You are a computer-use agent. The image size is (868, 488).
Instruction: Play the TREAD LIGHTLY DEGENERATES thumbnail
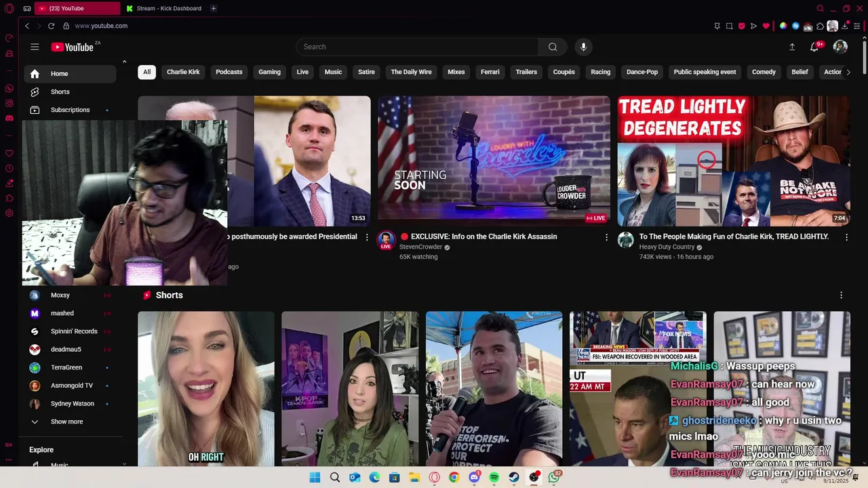click(x=734, y=161)
